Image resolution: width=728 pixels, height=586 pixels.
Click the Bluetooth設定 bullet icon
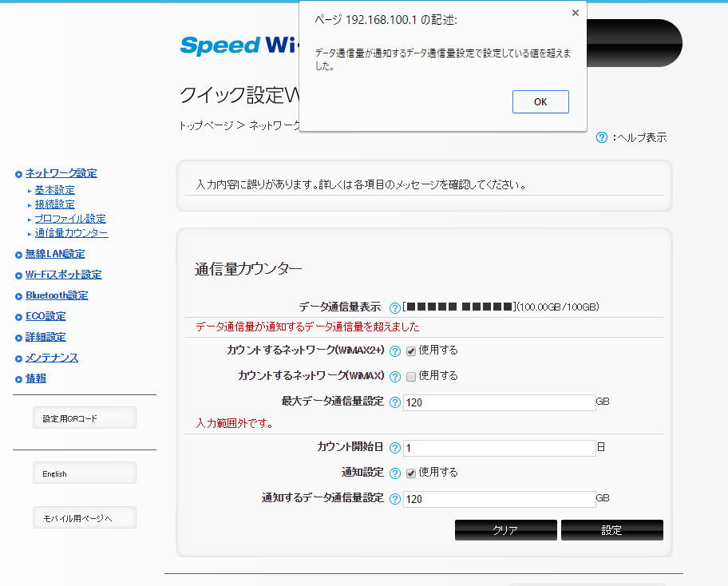[x=18, y=296]
